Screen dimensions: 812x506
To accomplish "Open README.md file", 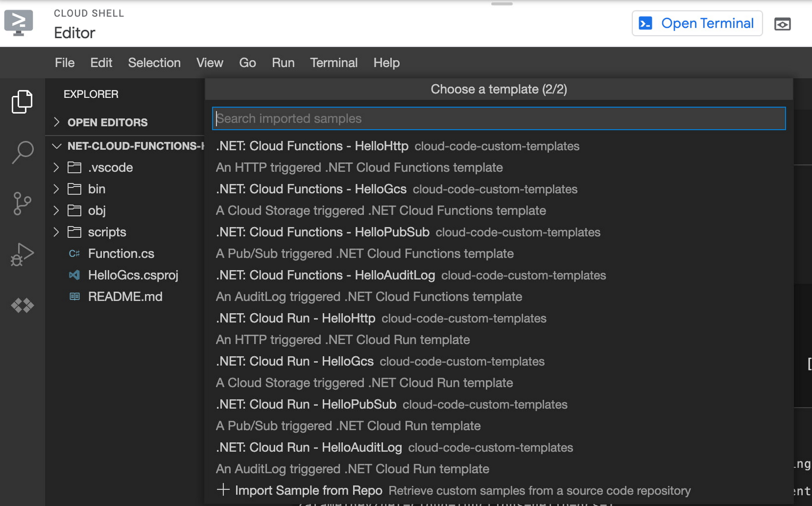I will (125, 296).
